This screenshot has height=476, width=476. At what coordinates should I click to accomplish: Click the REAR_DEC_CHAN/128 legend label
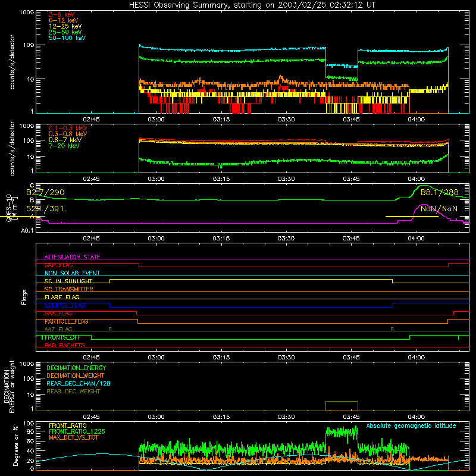[79, 383]
